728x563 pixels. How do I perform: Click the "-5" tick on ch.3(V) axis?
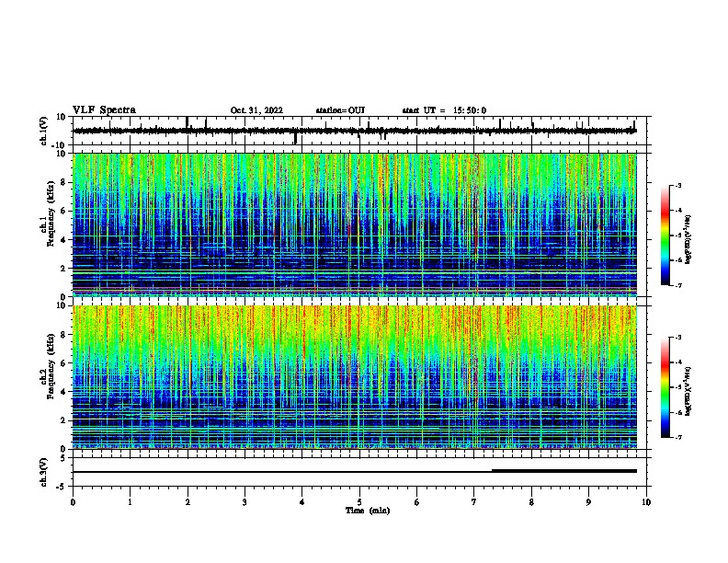point(62,486)
